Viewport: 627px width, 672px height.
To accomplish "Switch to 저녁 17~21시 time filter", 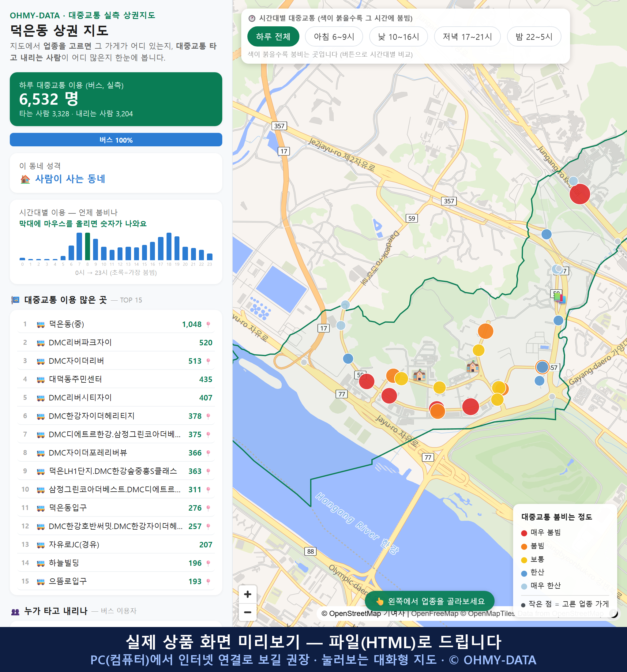I will click(467, 36).
